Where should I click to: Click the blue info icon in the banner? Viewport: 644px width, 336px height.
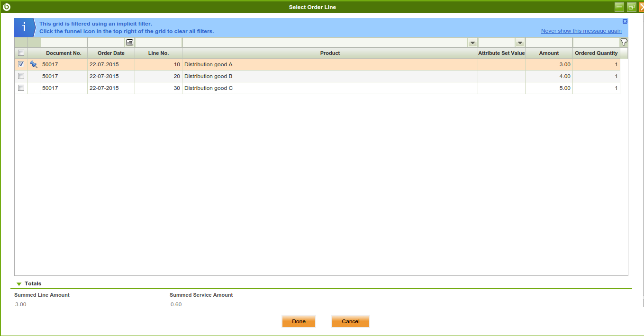24,27
